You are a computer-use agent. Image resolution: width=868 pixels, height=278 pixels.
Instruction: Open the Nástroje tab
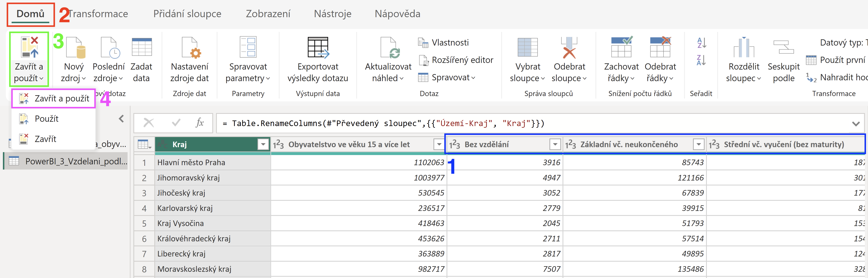coord(333,14)
